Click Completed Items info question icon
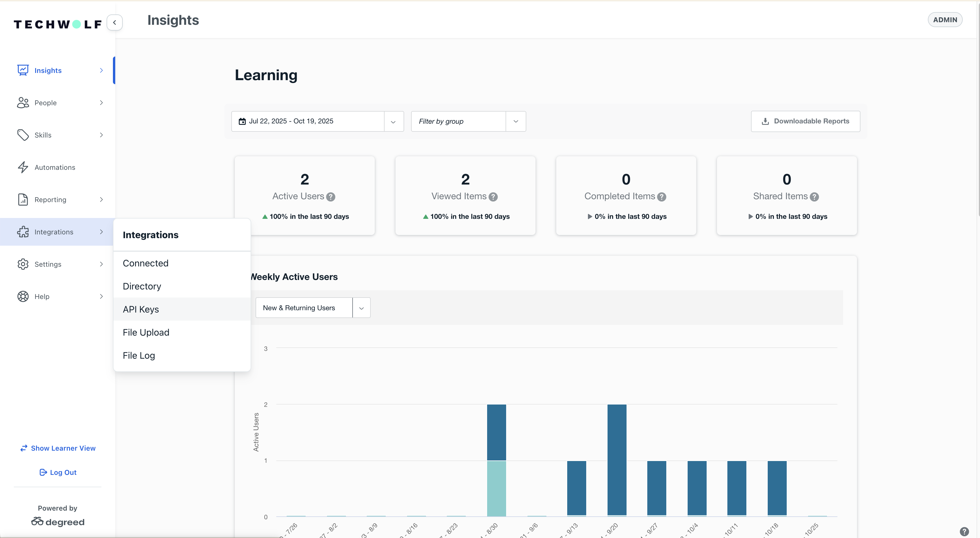Image resolution: width=980 pixels, height=538 pixels. point(662,196)
